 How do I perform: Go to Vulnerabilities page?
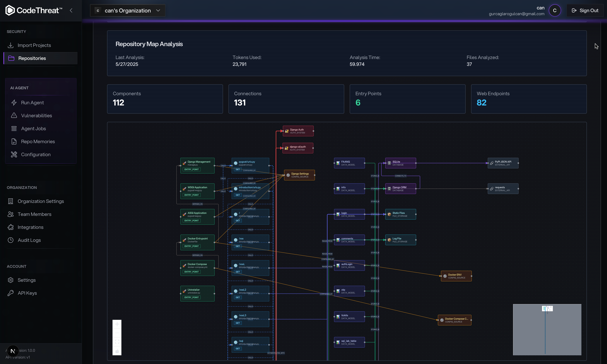(x=41, y=116)
